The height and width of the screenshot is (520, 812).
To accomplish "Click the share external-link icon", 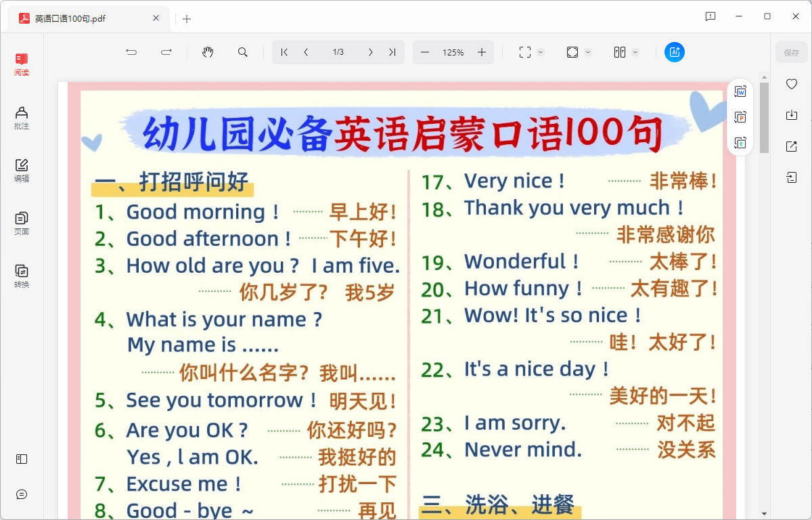I will tap(792, 146).
